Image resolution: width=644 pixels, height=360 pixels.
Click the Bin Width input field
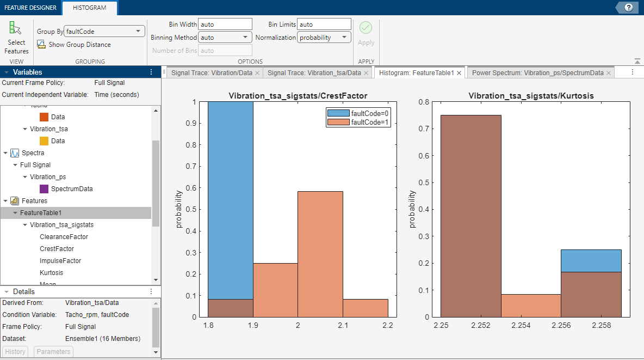tap(225, 25)
